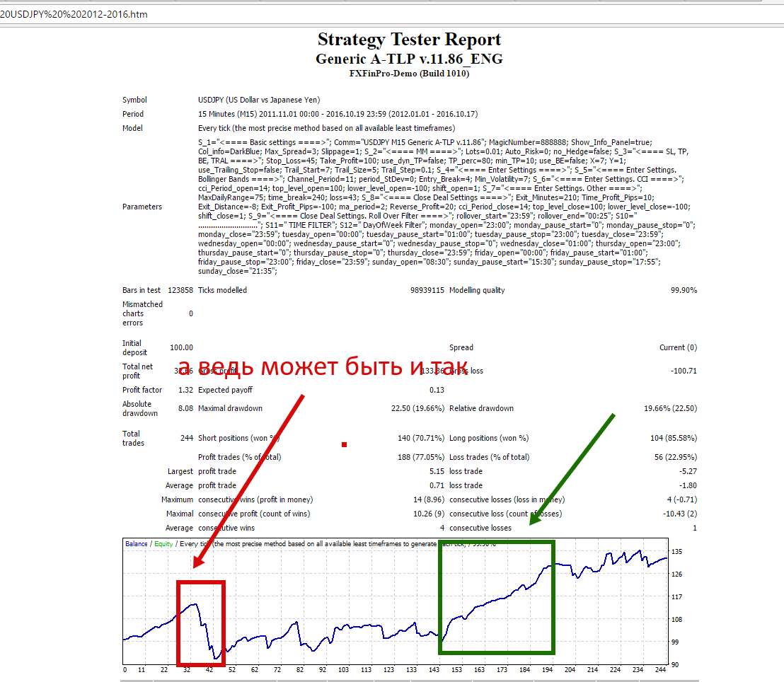The width and height of the screenshot is (784, 682).
Task: Select average profit trade value '0.71'
Action: (437, 485)
